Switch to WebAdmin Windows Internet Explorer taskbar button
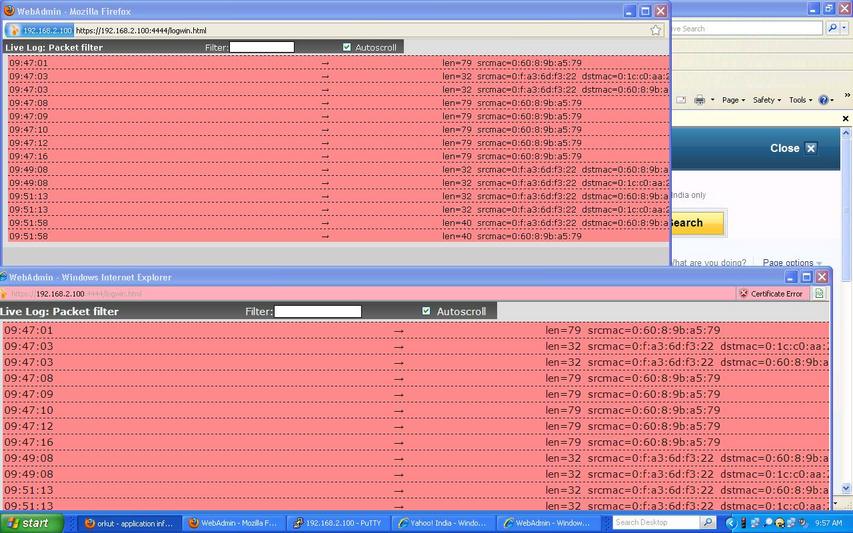This screenshot has width=853, height=533. coord(547,523)
